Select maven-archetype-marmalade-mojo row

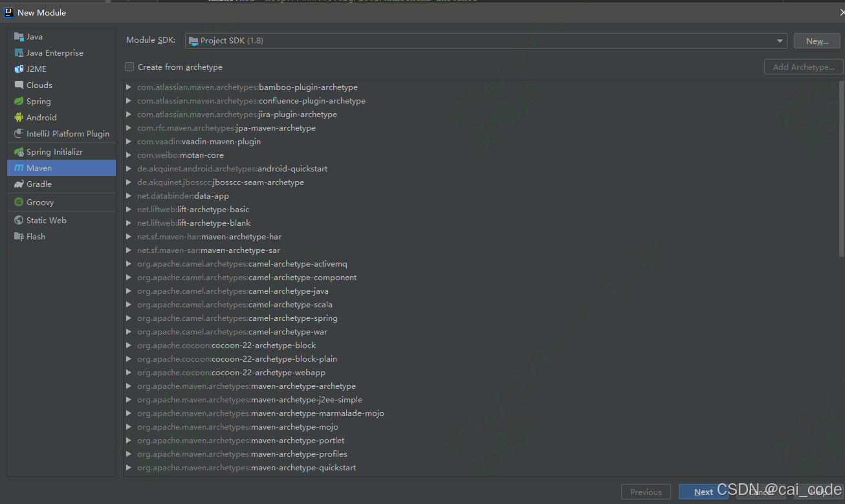pyautogui.click(x=481, y=413)
